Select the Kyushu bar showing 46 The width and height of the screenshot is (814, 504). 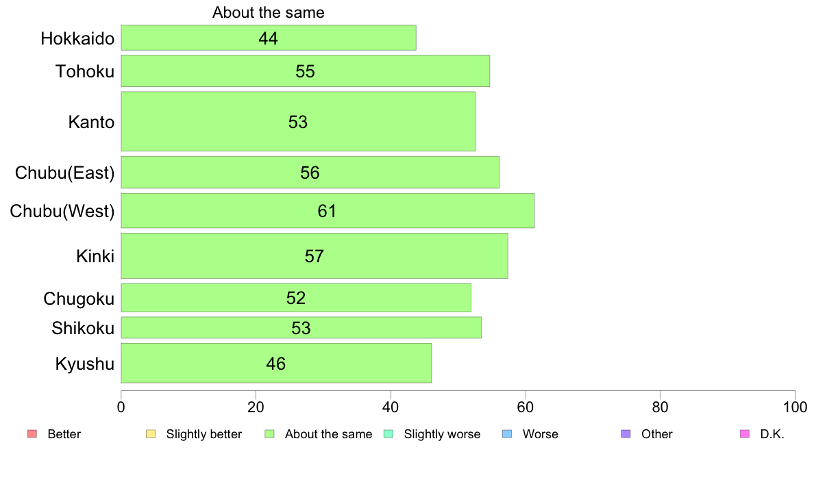[276, 364]
